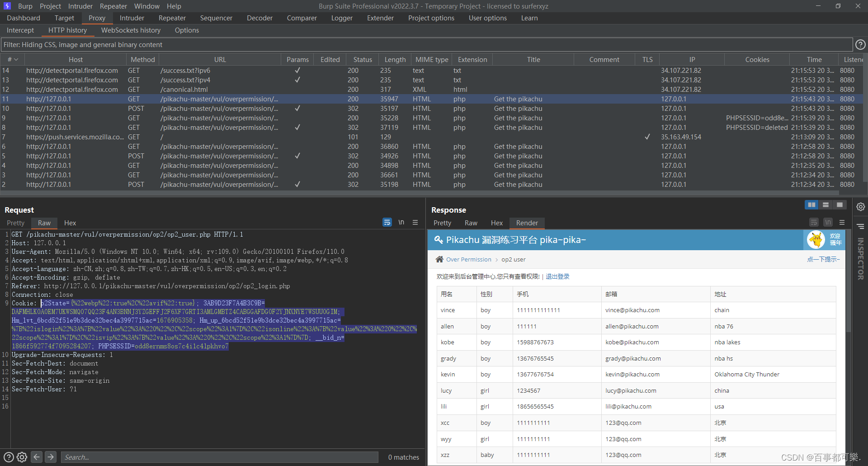
Task: Select history row 14 success.txt?ipv6
Action: click(x=432, y=71)
